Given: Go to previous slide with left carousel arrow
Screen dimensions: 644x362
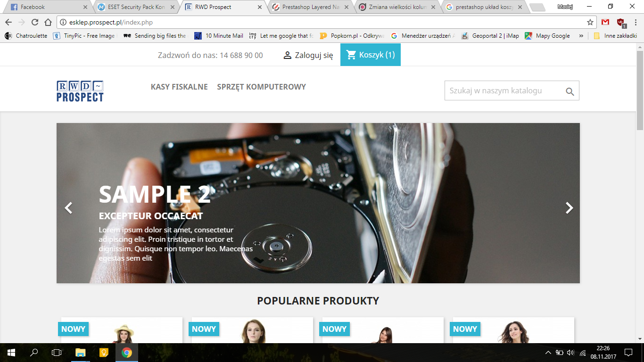Looking at the screenshot, I should point(68,208).
